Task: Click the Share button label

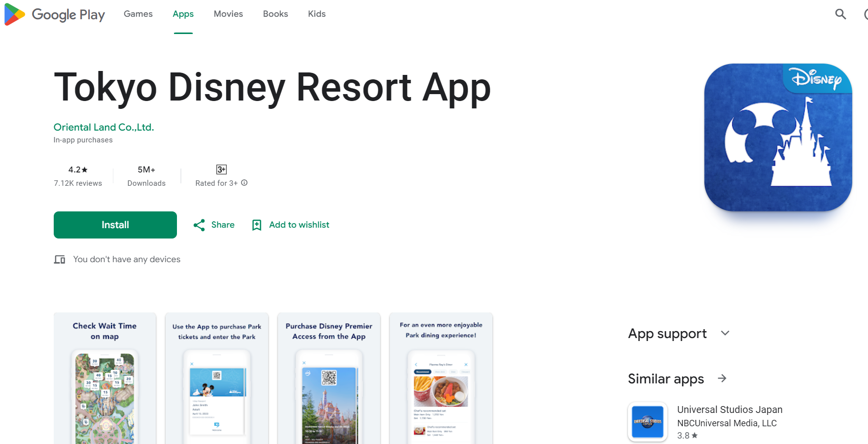Action: pos(223,225)
